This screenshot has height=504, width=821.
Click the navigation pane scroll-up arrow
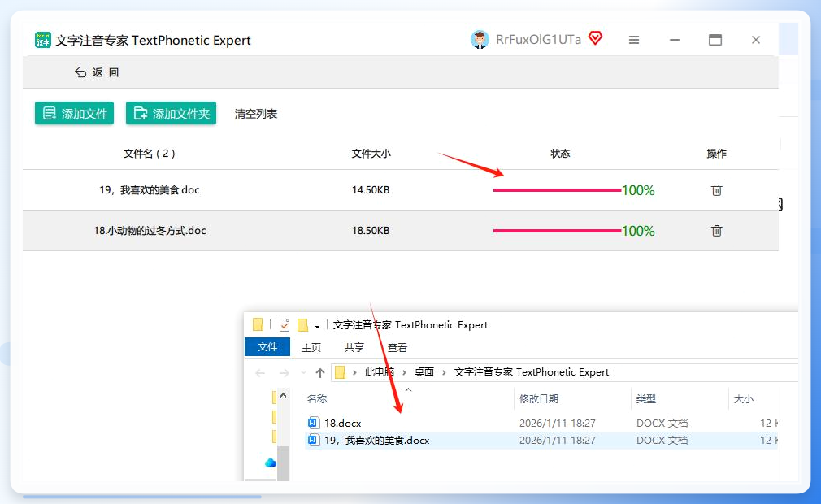pos(283,395)
